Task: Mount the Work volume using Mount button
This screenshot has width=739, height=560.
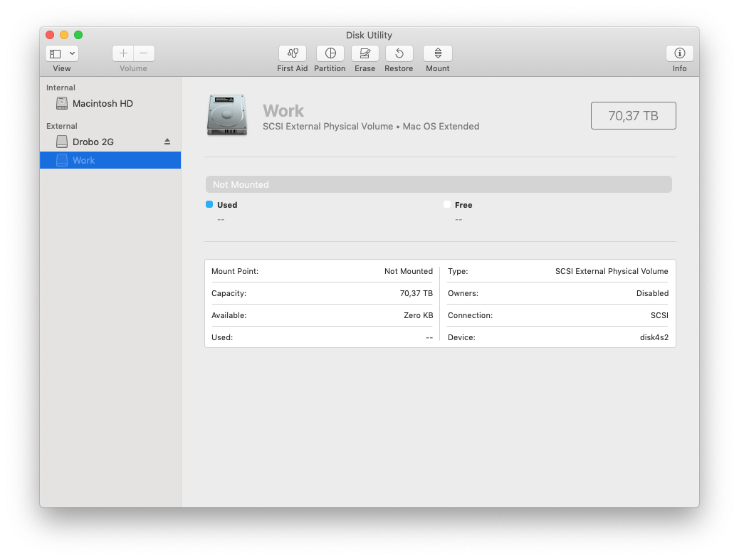Action: point(437,53)
